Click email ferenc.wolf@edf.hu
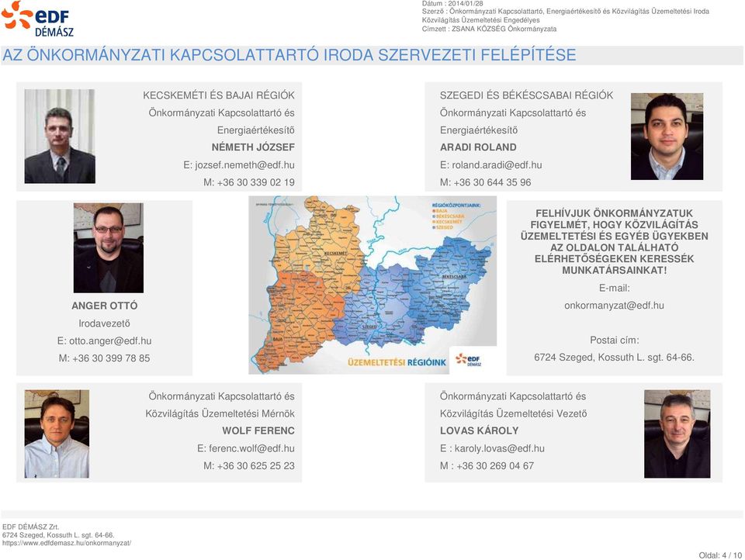This screenshot has height=560, width=745. pyautogui.click(x=251, y=448)
